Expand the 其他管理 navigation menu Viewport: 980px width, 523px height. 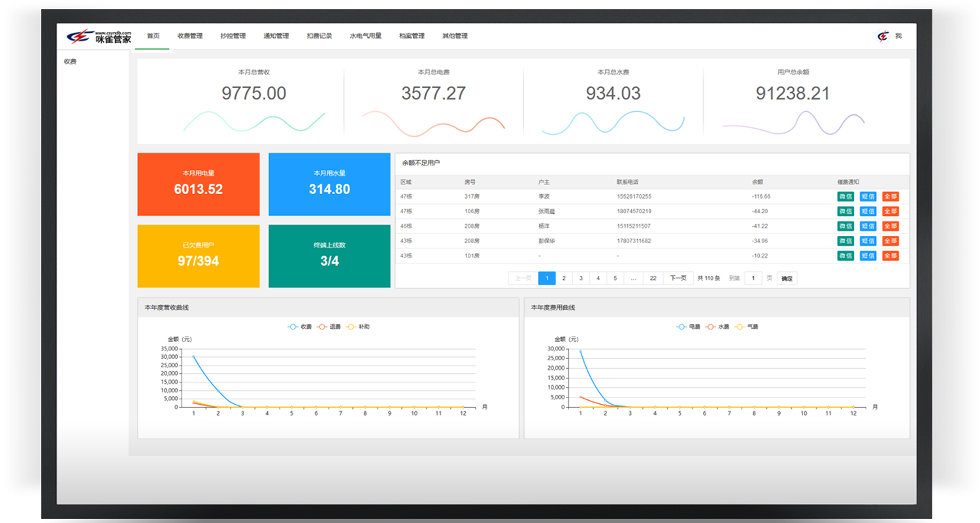click(x=455, y=36)
